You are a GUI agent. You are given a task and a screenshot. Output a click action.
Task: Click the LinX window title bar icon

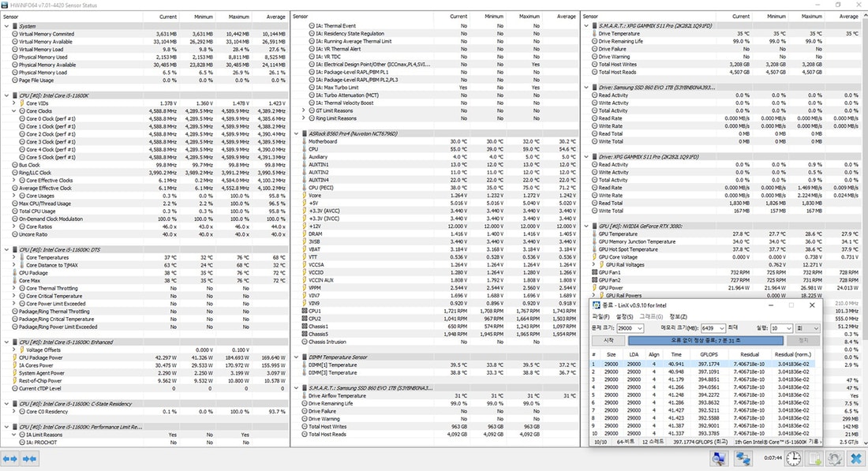coord(597,305)
